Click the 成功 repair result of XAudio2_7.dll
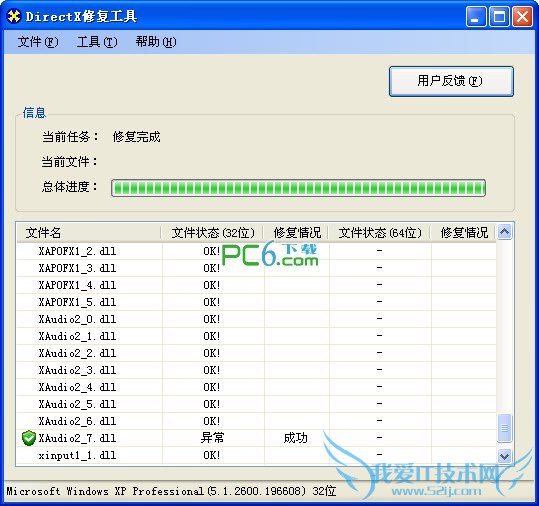This screenshot has width=539, height=506. coord(295,438)
